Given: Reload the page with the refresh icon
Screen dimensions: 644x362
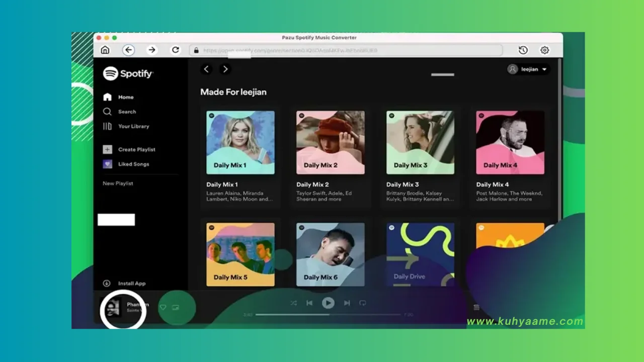Looking at the screenshot, I should tap(175, 50).
